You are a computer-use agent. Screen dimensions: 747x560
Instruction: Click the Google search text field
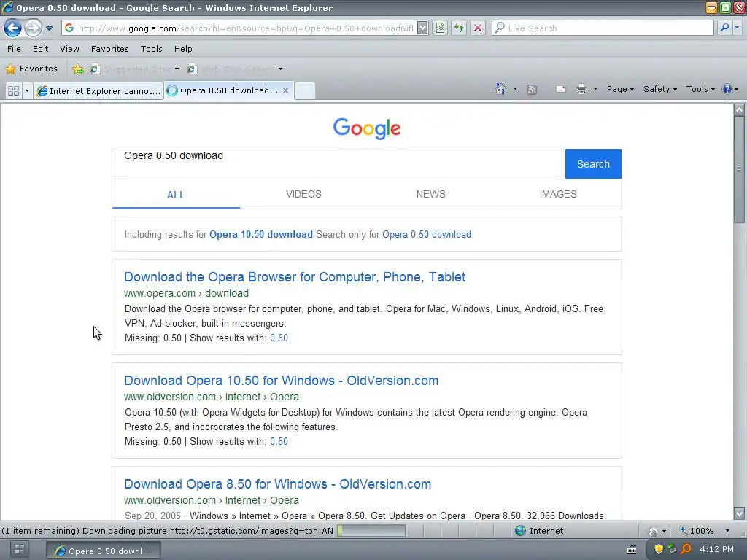click(338, 164)
